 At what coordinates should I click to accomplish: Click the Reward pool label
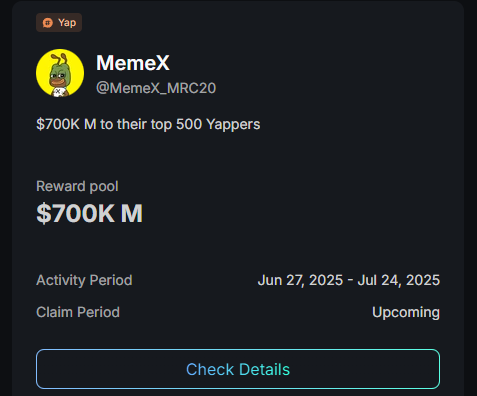[77, 186]
